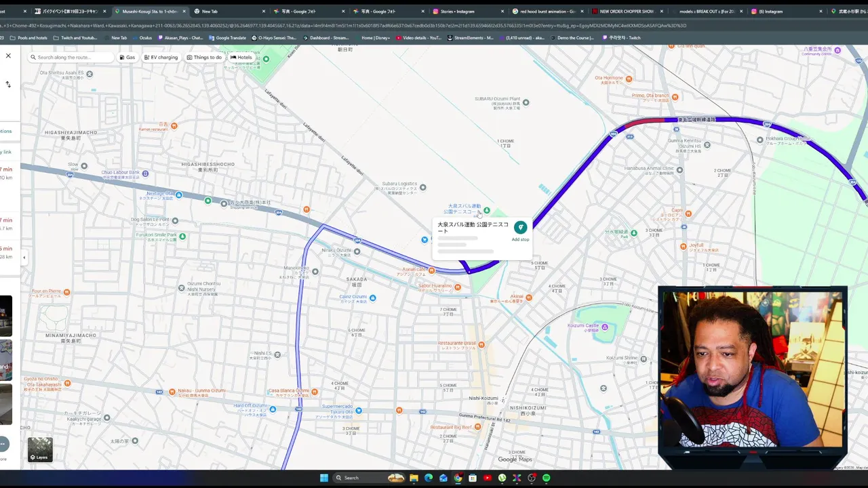
Task: Click Salon Huaraimo restaurant pin
Action: [458, 286]
